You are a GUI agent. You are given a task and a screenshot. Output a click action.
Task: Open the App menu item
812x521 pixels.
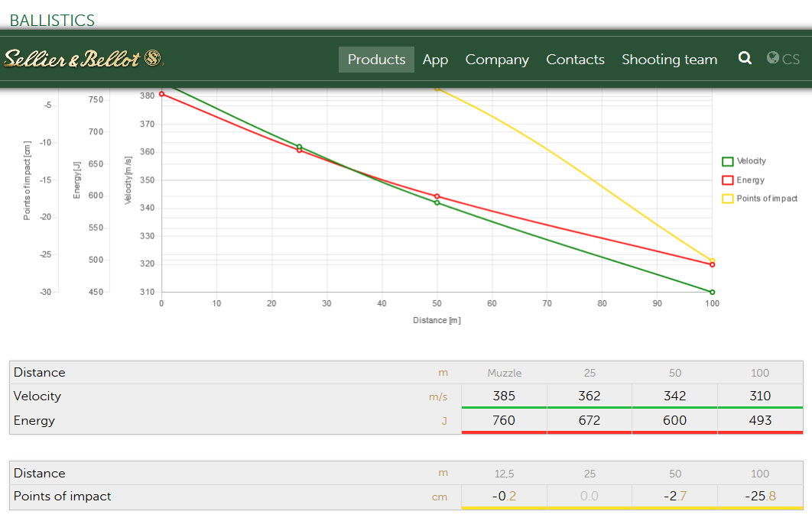coord(435,60)
